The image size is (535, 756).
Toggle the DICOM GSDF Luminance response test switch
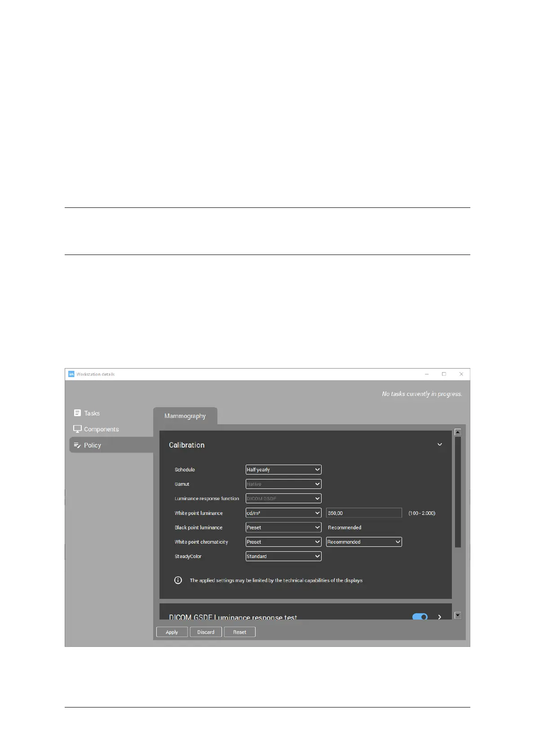(x=420, y=617)
